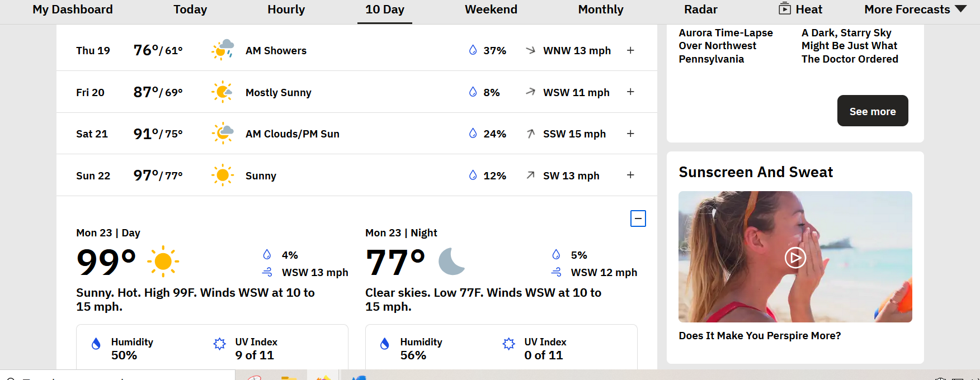Expand the Sat 21 forecast row
This screenshot has width=980, height=380.
click(630, 134)
